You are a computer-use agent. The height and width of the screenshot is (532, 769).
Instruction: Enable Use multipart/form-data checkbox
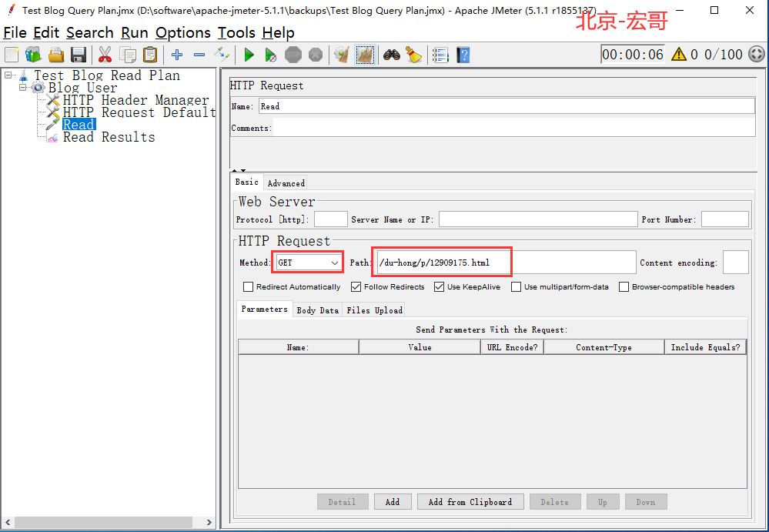click(x=516, y=287)
